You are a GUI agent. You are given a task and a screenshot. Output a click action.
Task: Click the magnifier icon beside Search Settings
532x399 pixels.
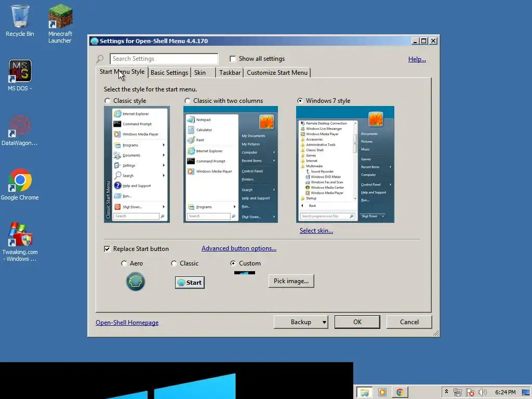pyautogui.click(x=100, y=59)
